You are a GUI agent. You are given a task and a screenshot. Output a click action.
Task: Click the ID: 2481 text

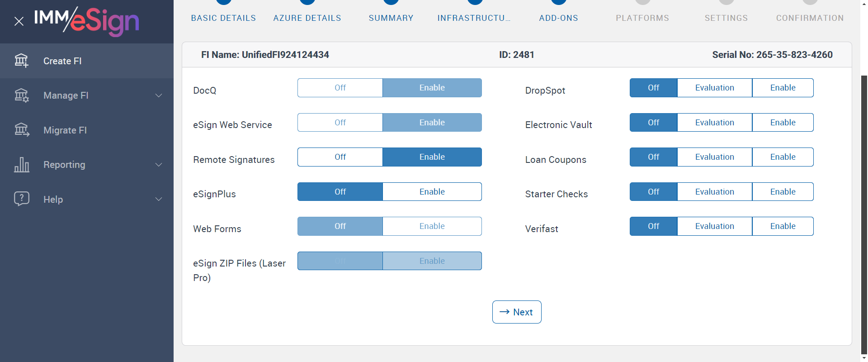(517, 55)
